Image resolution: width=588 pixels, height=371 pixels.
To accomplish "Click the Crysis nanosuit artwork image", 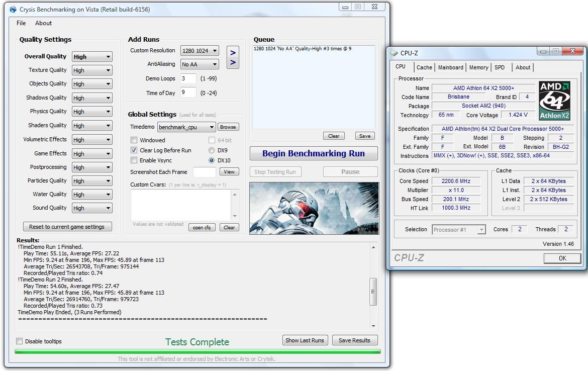I will click(314, 208).
